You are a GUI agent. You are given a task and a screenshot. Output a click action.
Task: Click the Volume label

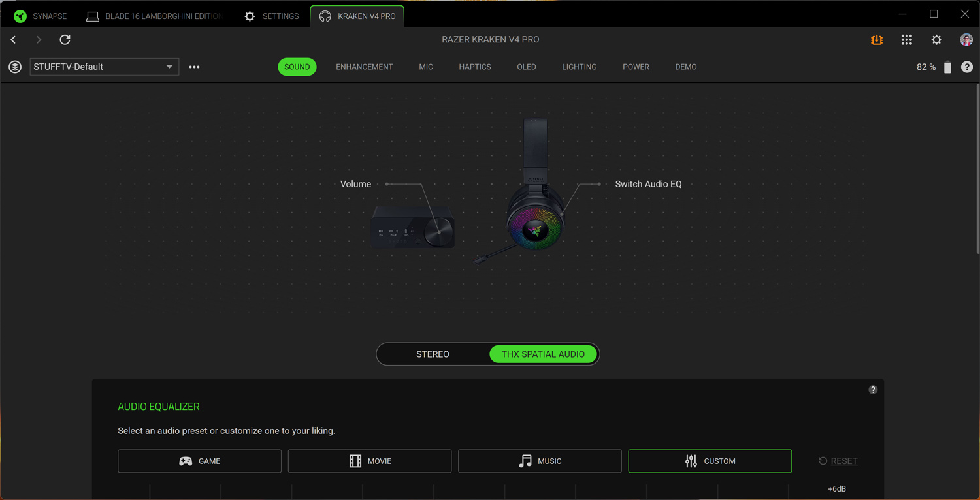[x=355, y=184]
